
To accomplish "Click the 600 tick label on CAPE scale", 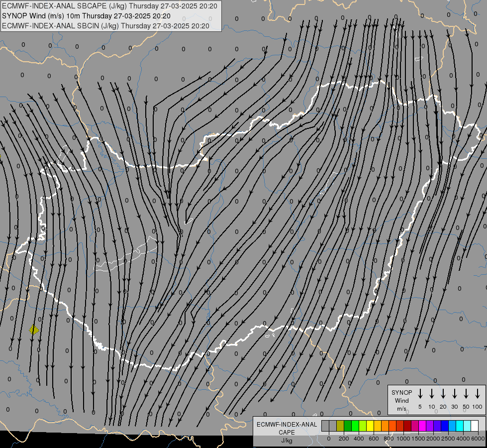I will coord(374,439).
